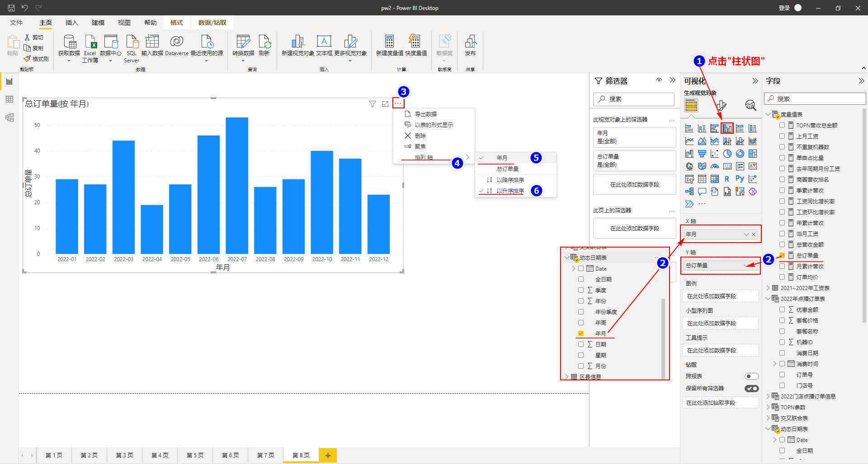Check the 当月工资 field checkbox
868x464 pixels.
pos(782,234)
